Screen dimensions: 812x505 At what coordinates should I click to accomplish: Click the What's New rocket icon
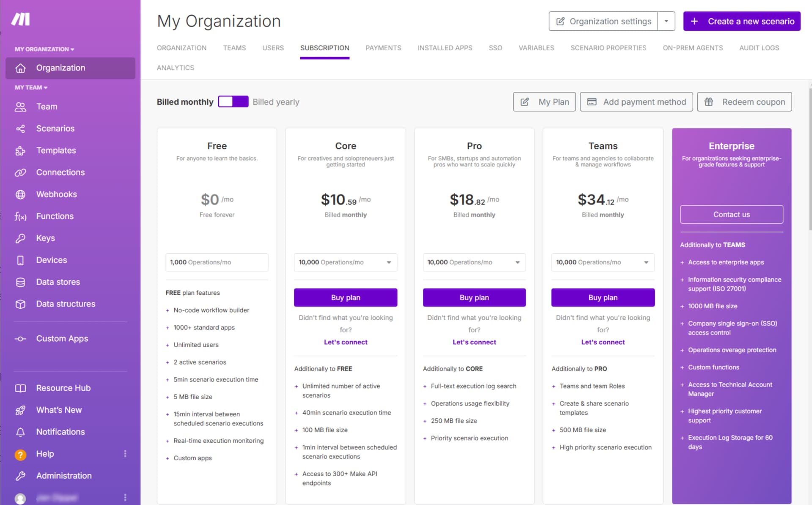(x=20, y=410)
